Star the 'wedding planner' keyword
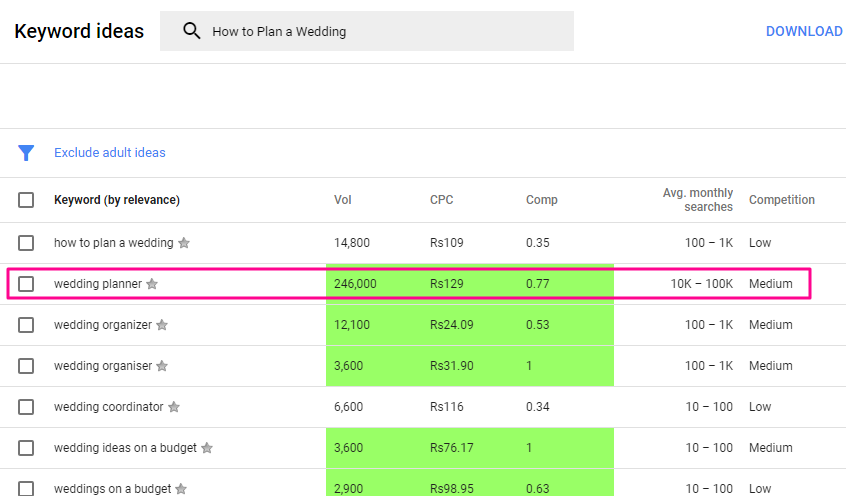 [152, 284]
